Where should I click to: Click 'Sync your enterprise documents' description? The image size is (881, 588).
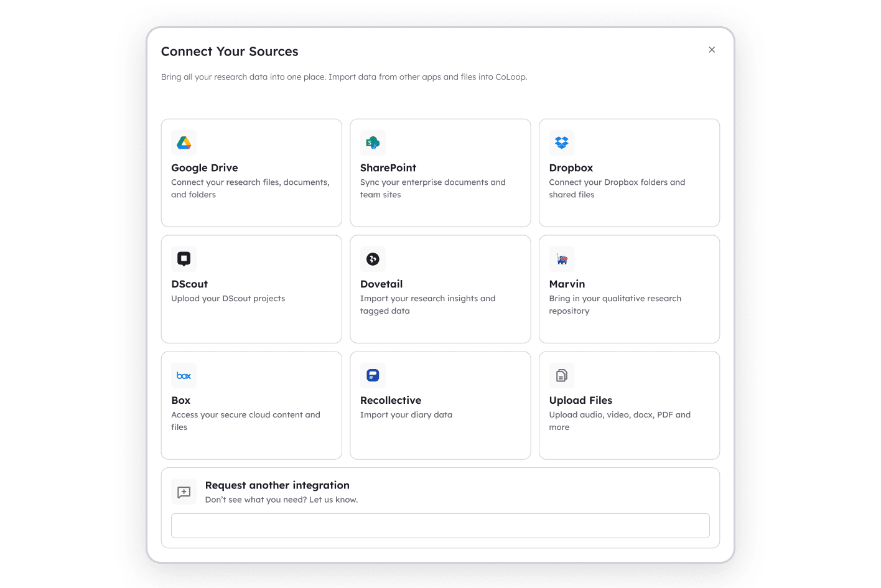(x=433, y=189)
